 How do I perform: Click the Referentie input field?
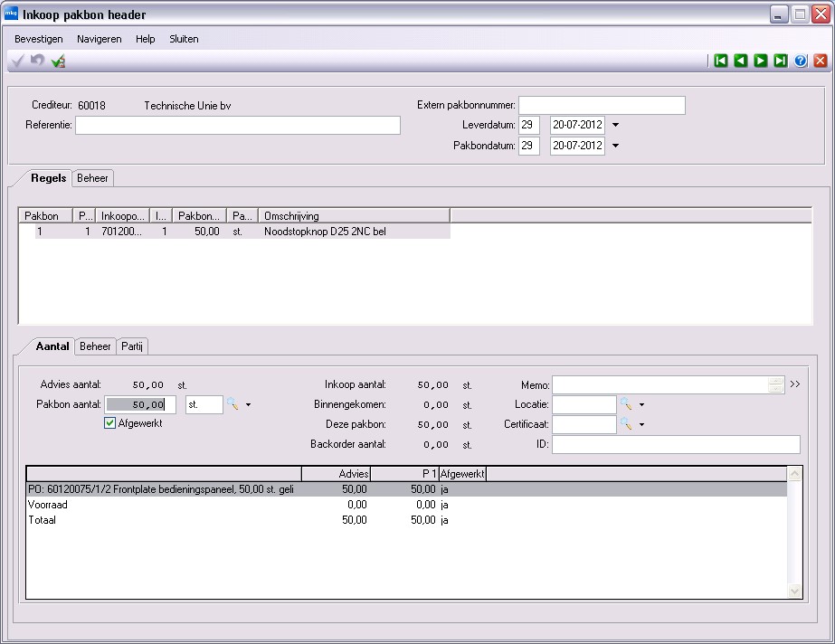pos(238,125)
